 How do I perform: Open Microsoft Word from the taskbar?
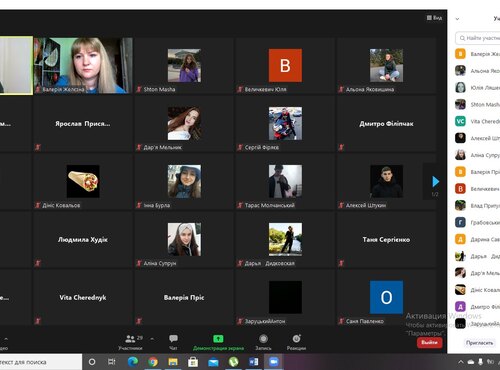254,362
